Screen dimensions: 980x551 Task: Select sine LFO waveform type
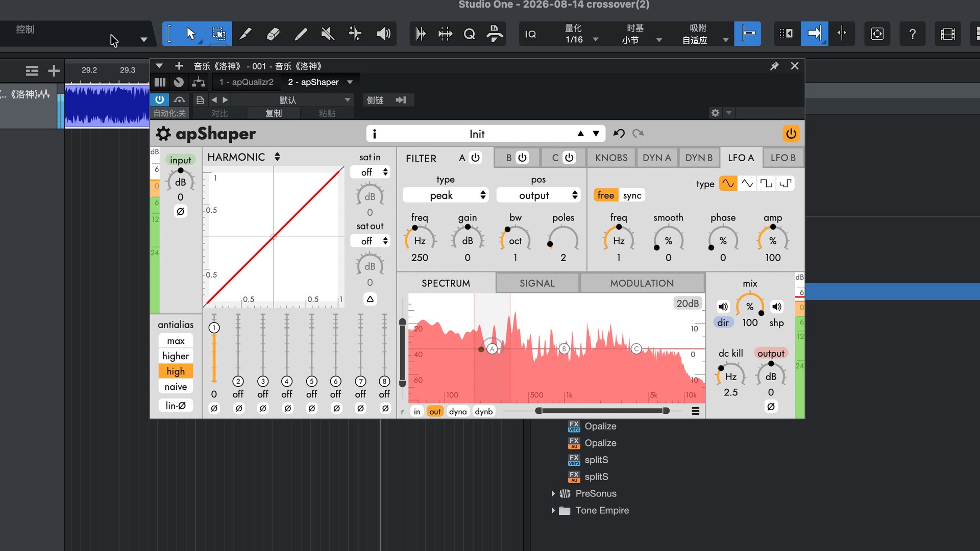(x=728, y=184)
